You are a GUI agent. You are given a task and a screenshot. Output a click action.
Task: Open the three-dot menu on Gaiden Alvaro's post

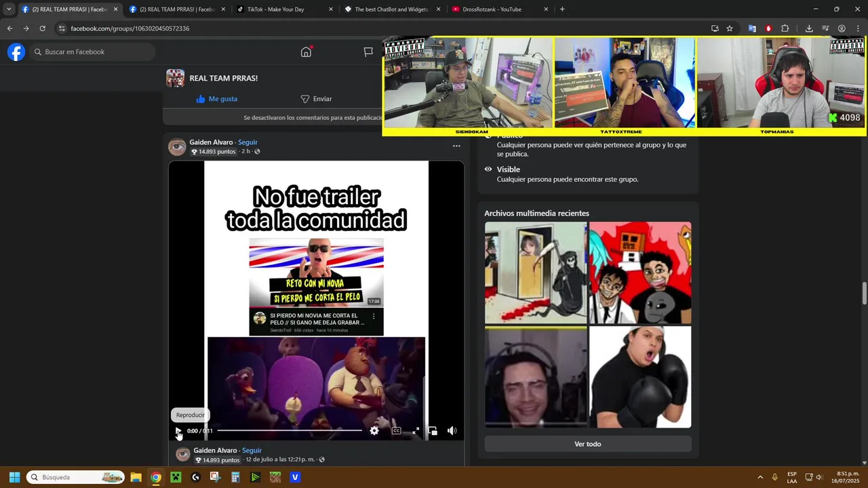456,146
